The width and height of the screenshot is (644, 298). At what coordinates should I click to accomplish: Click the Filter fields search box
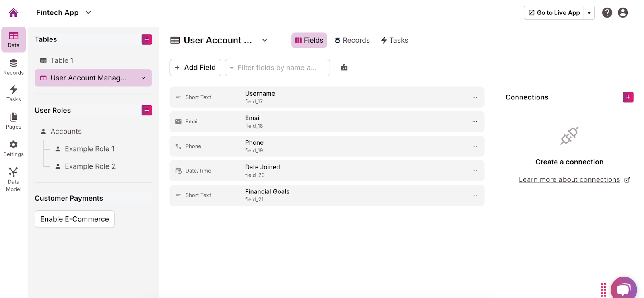coord(277,68)
